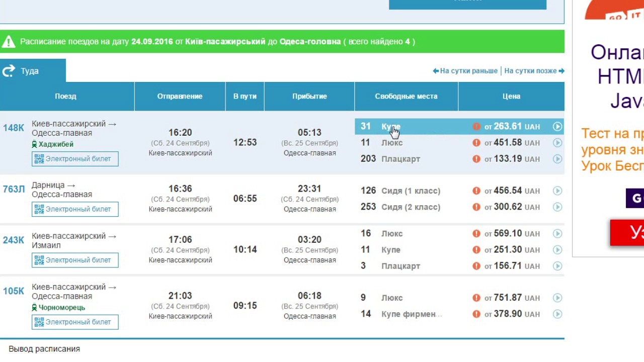Click the play arrow for Купе 251.30 UAH
The height and width of the screenshot is (362, 644).
tap(557, 249)
